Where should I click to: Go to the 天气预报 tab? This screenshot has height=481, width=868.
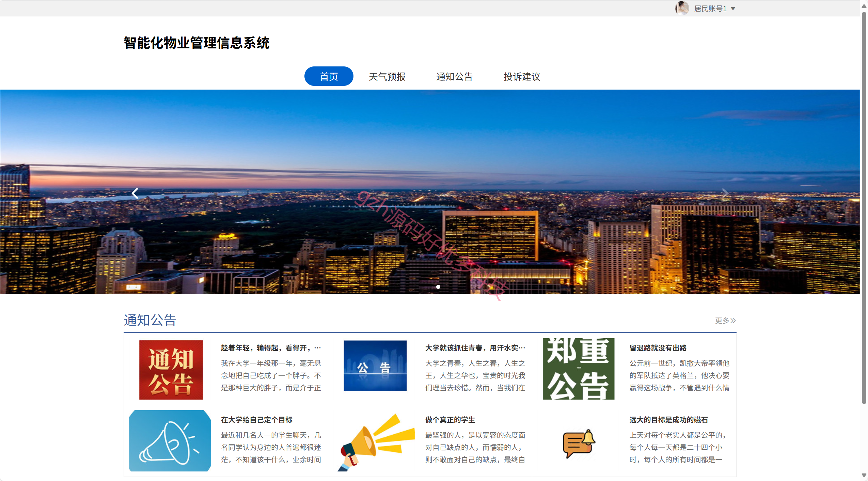point(387,76)
